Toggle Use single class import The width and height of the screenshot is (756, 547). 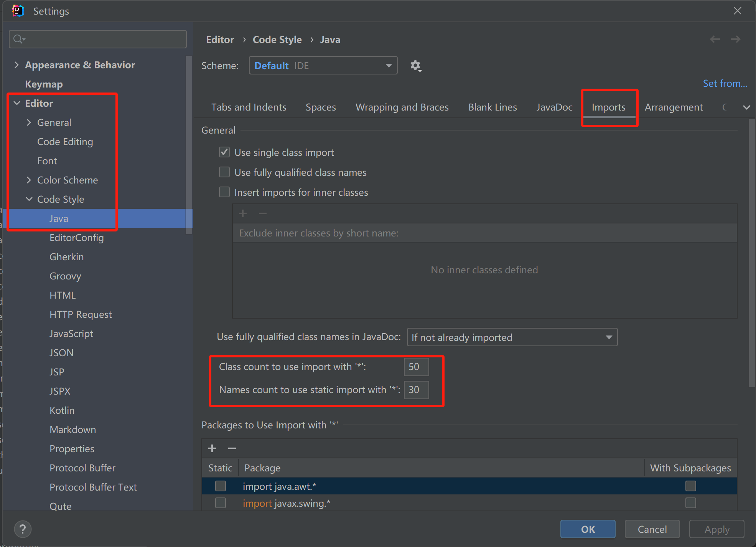[224, 152]
